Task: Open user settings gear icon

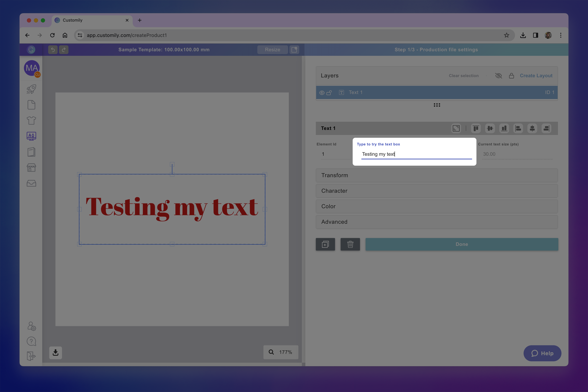Action: click(31, 326)
